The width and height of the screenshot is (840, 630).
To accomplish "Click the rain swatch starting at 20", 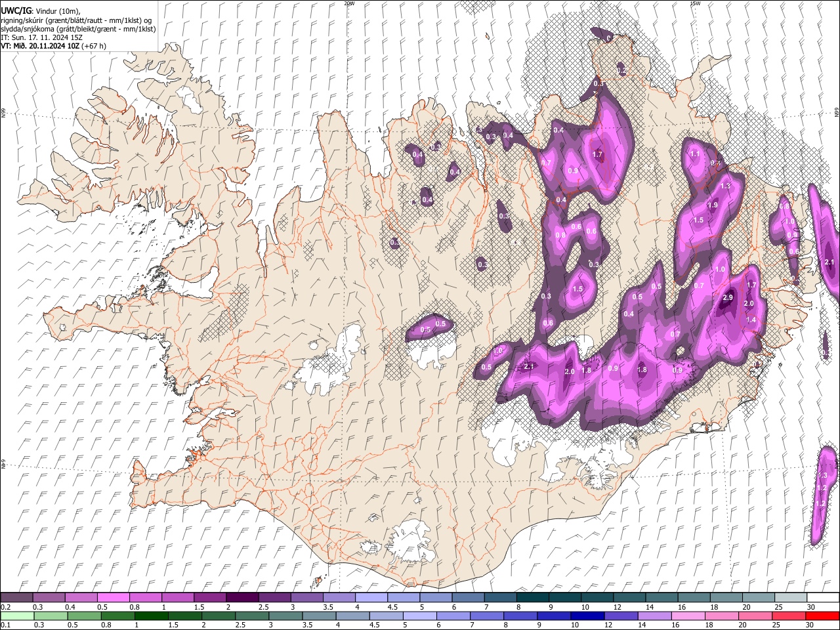I will [x=755, y=616].
